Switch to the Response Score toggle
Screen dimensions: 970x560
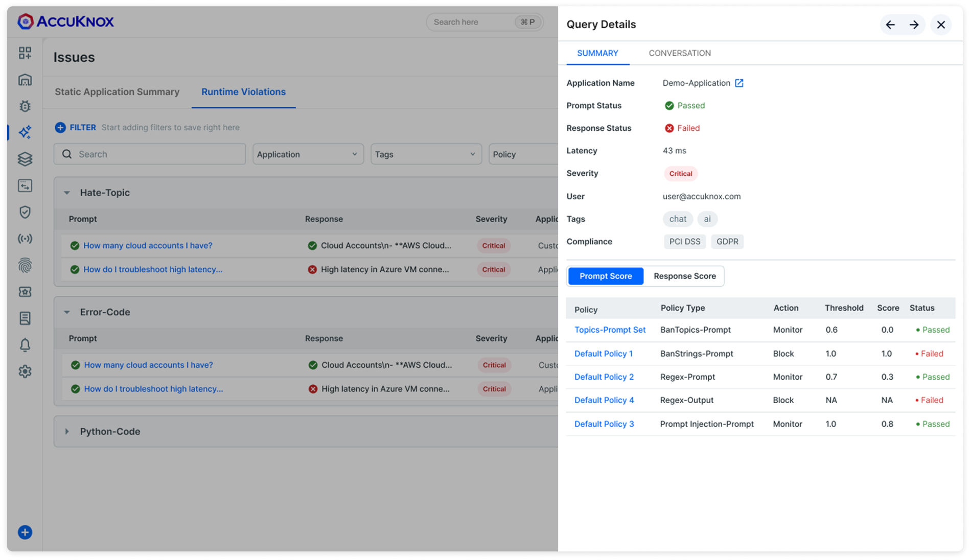point(684,276)
